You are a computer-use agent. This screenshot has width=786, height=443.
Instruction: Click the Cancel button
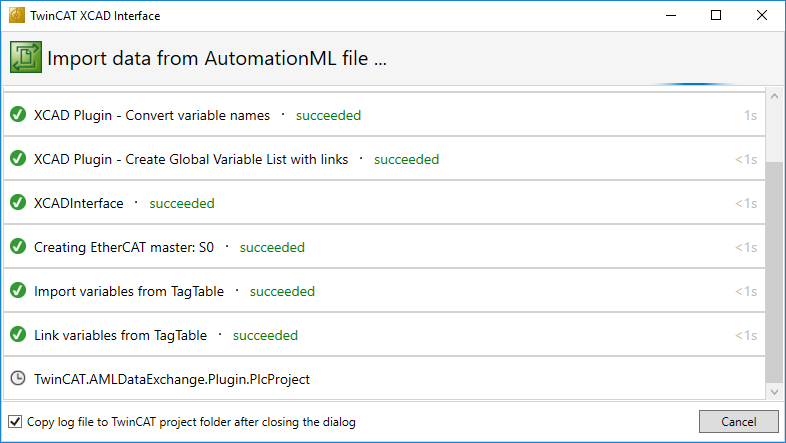pyautogui.click(x=738, y=421)
